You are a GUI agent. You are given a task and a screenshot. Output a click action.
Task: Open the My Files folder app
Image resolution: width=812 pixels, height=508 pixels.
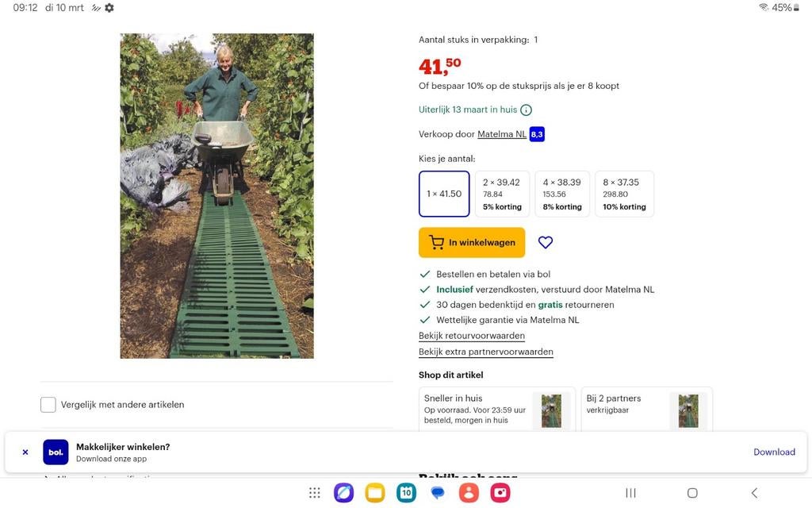[x=374, y=492]
